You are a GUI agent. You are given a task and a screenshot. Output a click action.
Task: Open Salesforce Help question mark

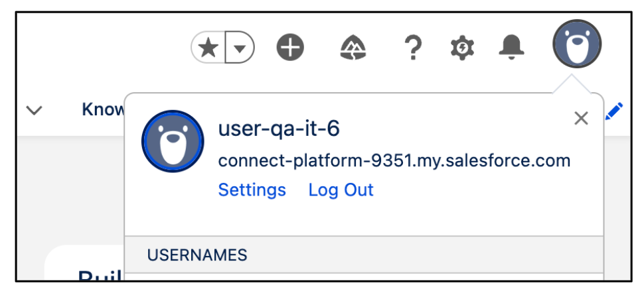point(413,48)
